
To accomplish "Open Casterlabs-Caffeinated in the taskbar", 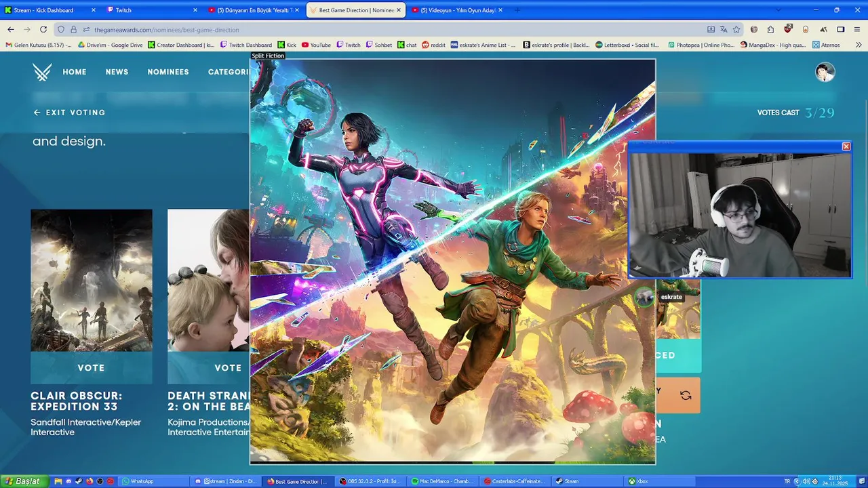I will tap(516, 481).
